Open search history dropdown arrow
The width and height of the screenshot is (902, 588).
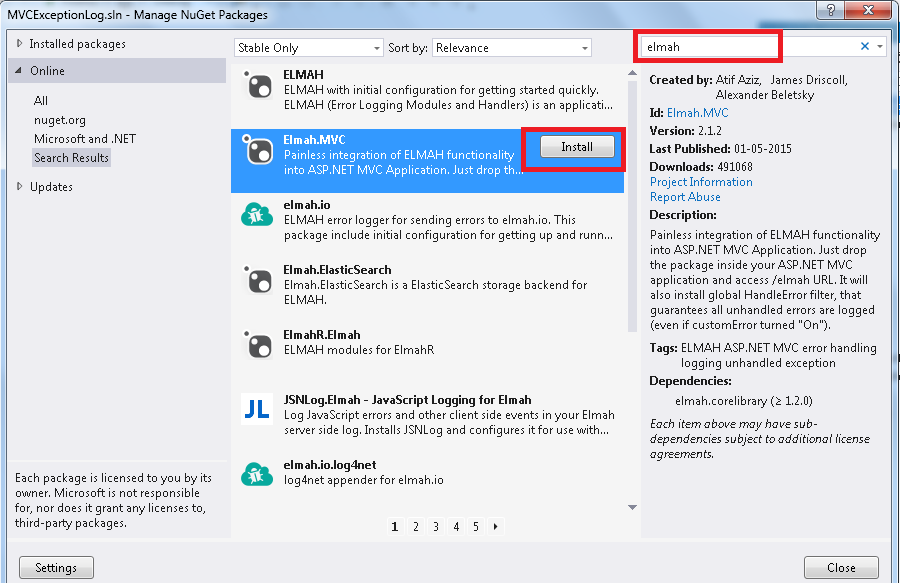[x=880, y=47]
